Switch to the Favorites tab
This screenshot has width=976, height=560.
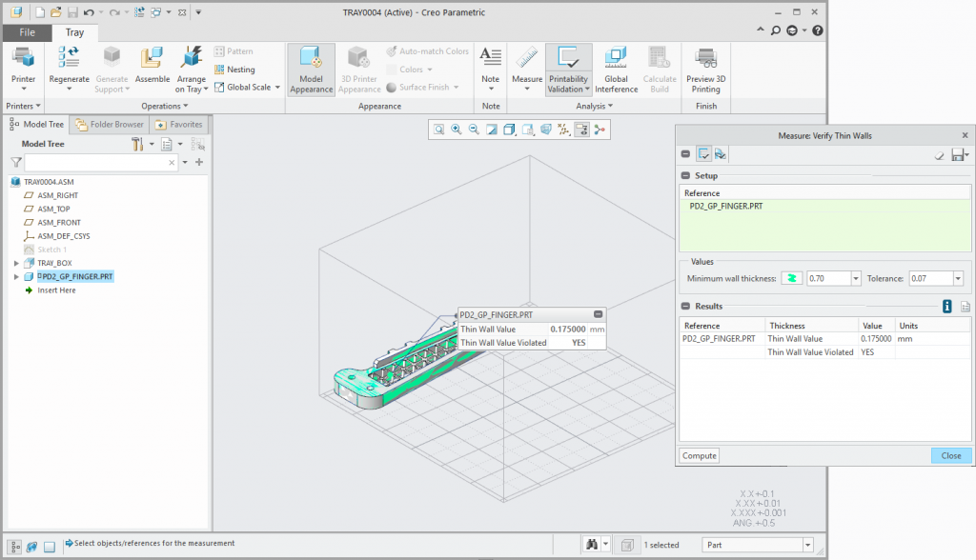[x=178, y=125]
